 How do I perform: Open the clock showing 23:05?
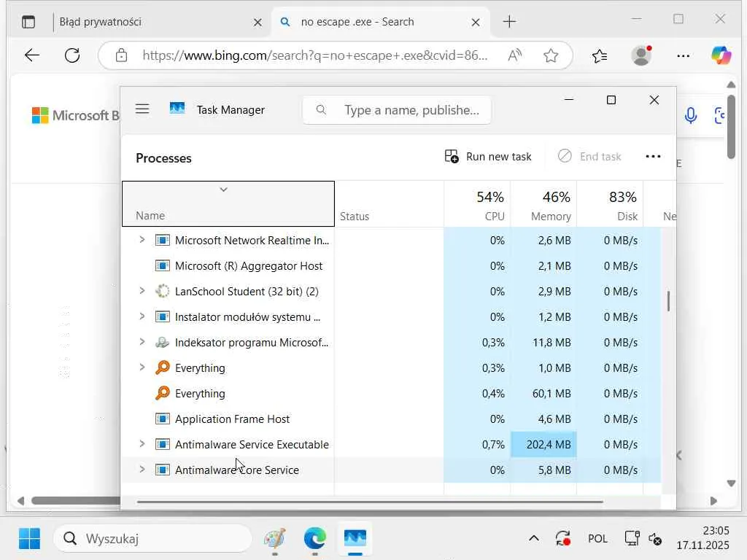pyautogui.click(x=703, y=537)
